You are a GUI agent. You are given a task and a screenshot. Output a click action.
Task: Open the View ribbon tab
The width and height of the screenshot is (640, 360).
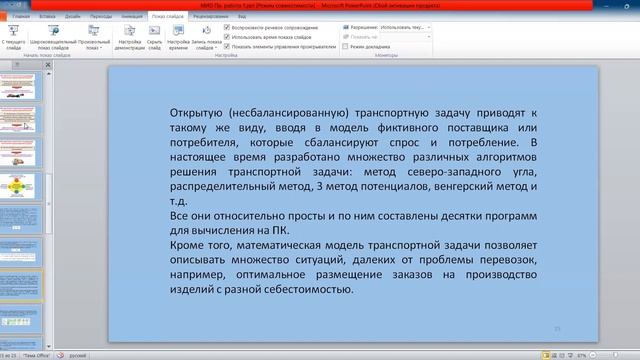tap(242, 16)
